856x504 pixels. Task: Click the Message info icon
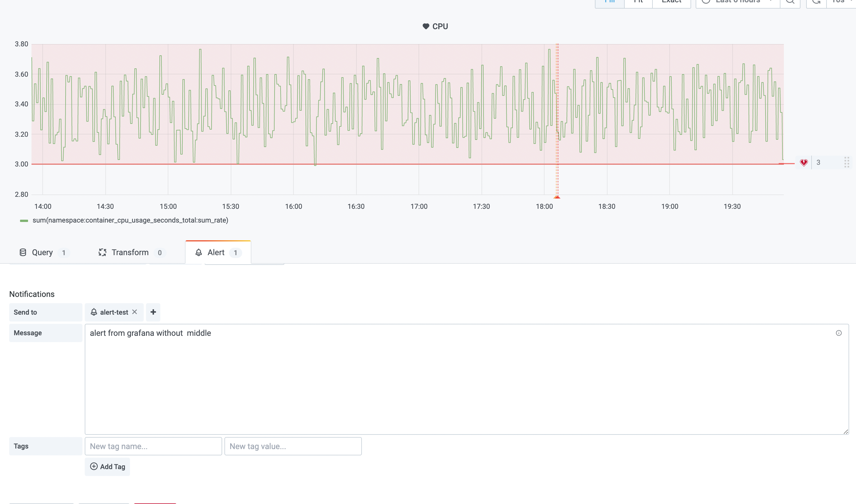pos(839,333)
